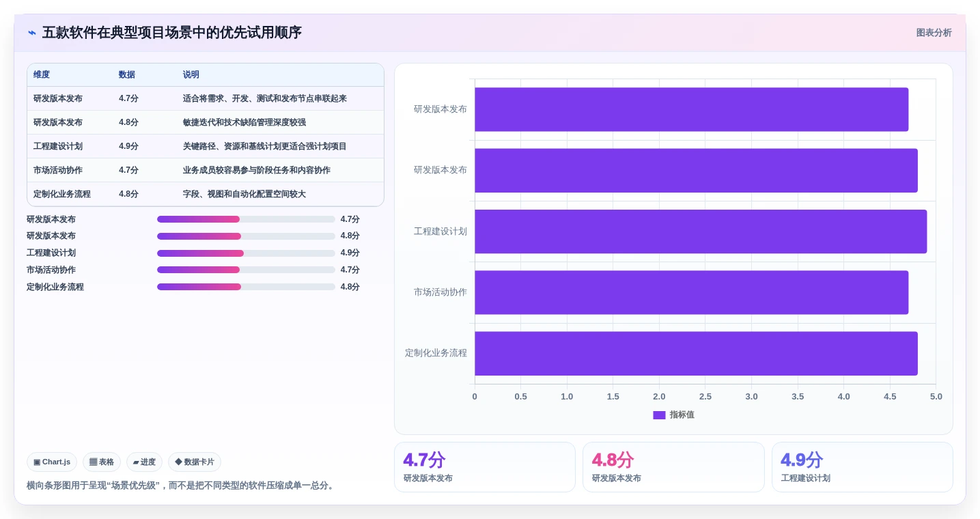Click 工程建设计划 in the table's 维度 column
Screen dimensions: 980x519
(58, 146)
